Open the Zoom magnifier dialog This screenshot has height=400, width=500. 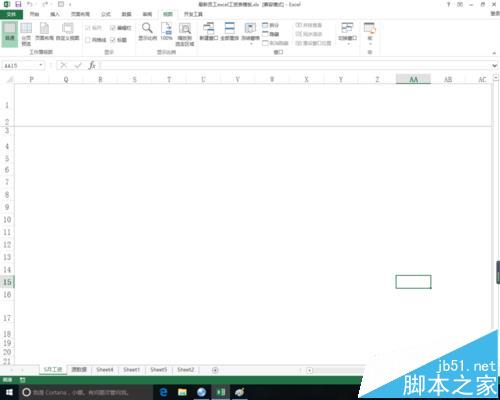pos(147,32)
